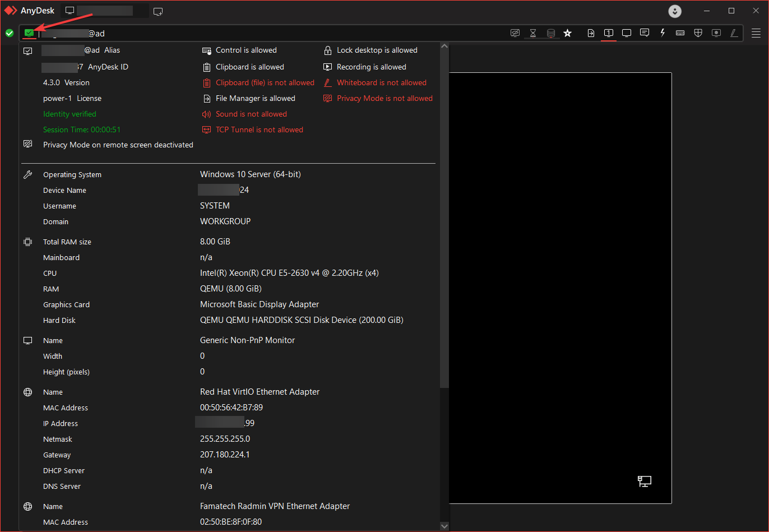Click 'Privacy Mode is not allowed'

click(x=385, y=98)
